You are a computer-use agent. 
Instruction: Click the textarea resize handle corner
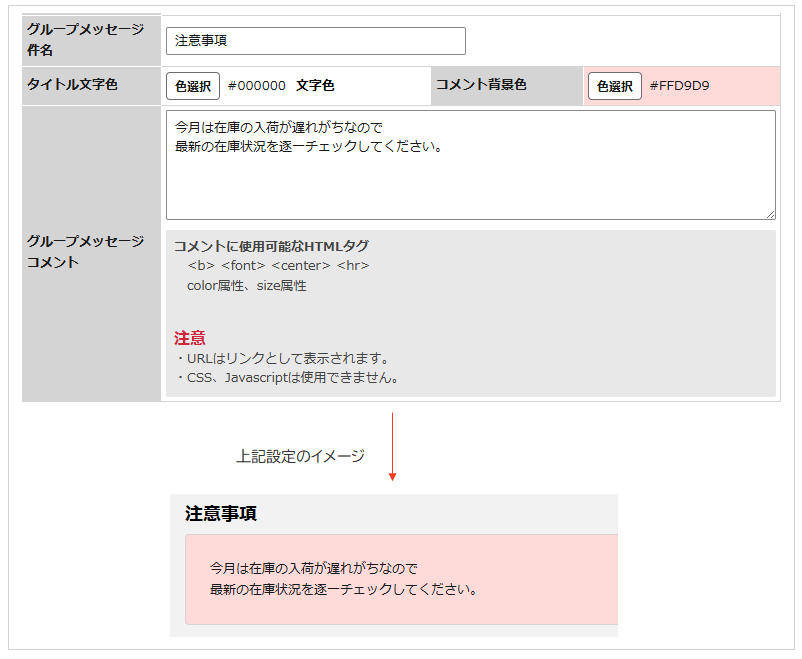(770, 214)
